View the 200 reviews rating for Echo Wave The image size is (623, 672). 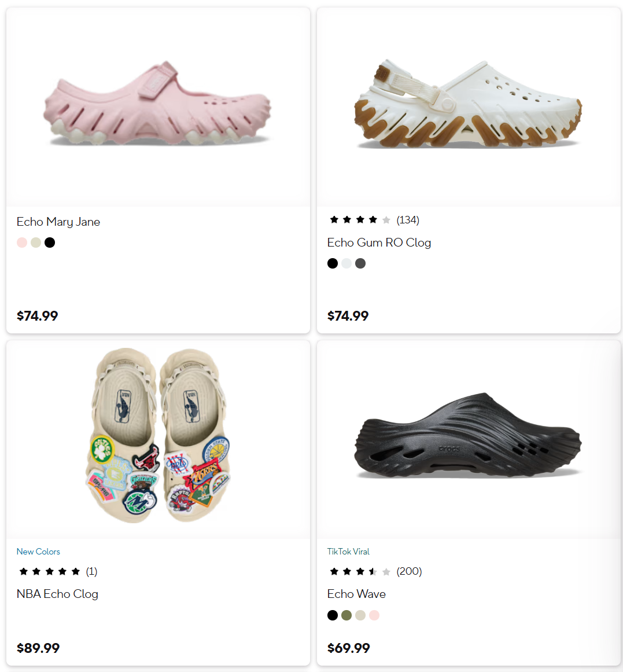coord(375,571)
